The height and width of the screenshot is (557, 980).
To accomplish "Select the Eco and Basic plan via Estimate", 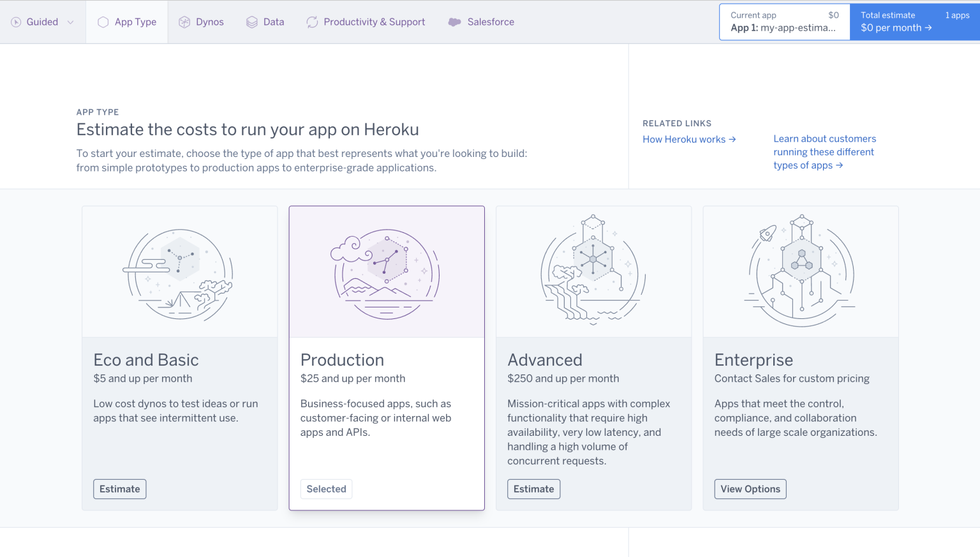I will click(x=119, y=489).
